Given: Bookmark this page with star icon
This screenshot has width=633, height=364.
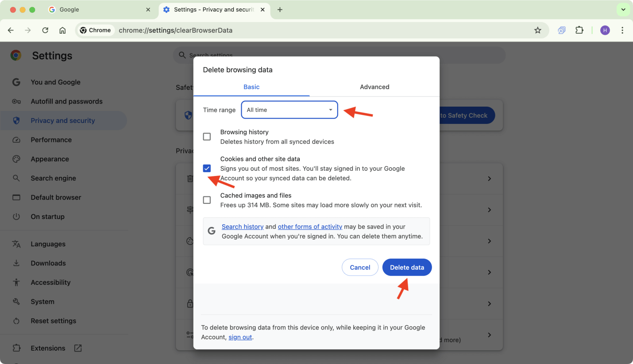Looking at the screenshot, I should coord(537,30).
